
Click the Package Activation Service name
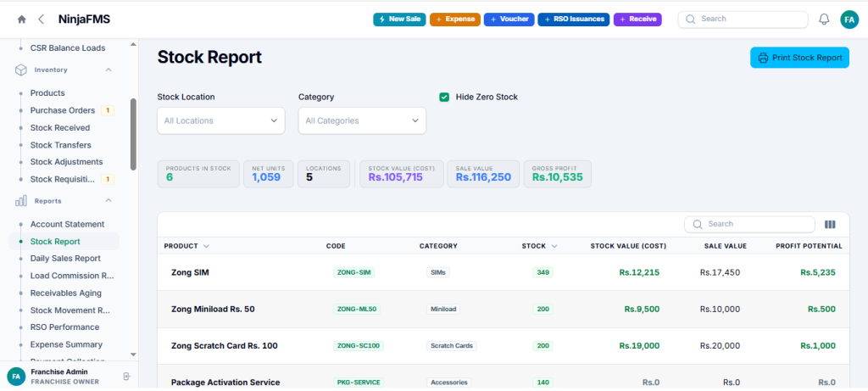pyautogui.click(x=225, y=383)
